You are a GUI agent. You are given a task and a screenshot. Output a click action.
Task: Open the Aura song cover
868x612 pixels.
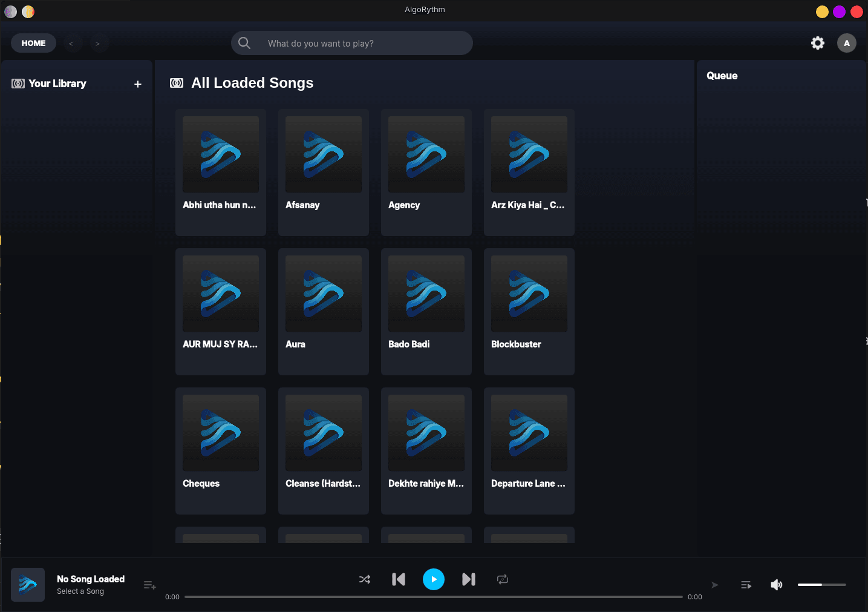(324, 294)
